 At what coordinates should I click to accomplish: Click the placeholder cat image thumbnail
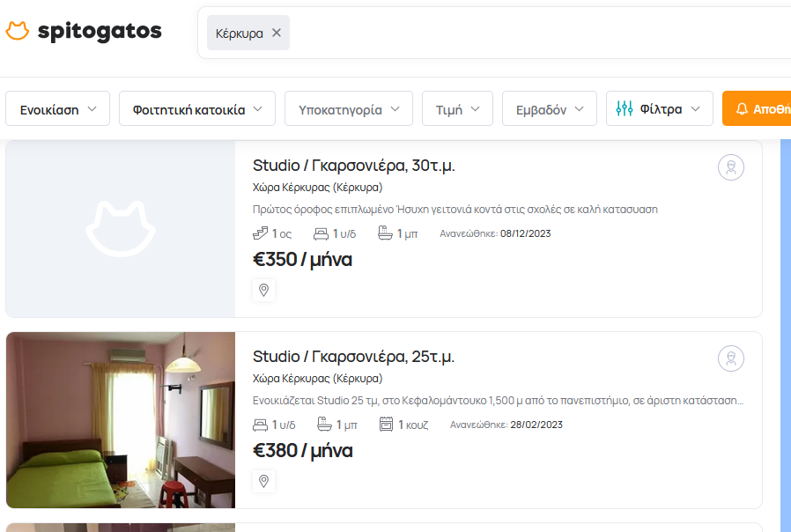coord(121,229)
